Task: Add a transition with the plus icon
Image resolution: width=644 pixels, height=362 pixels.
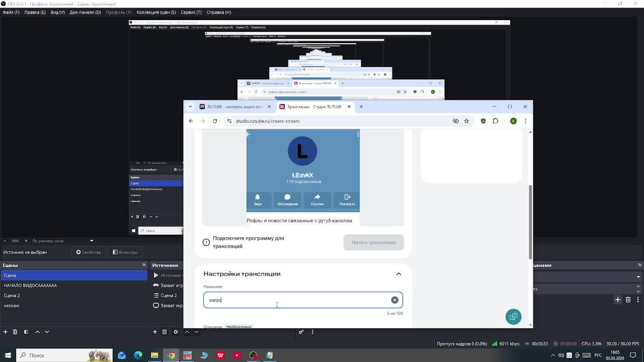Action: click(x=618, y=300)
